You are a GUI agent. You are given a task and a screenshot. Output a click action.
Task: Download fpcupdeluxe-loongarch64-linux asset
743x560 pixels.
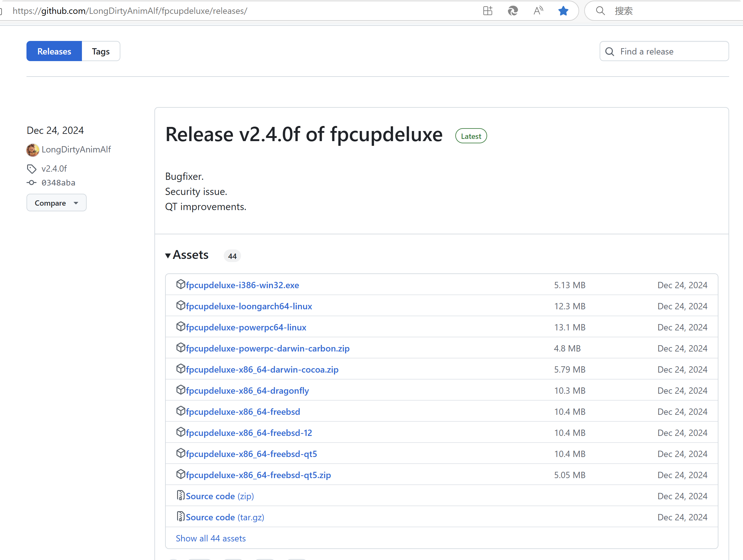tap(249, 306)
